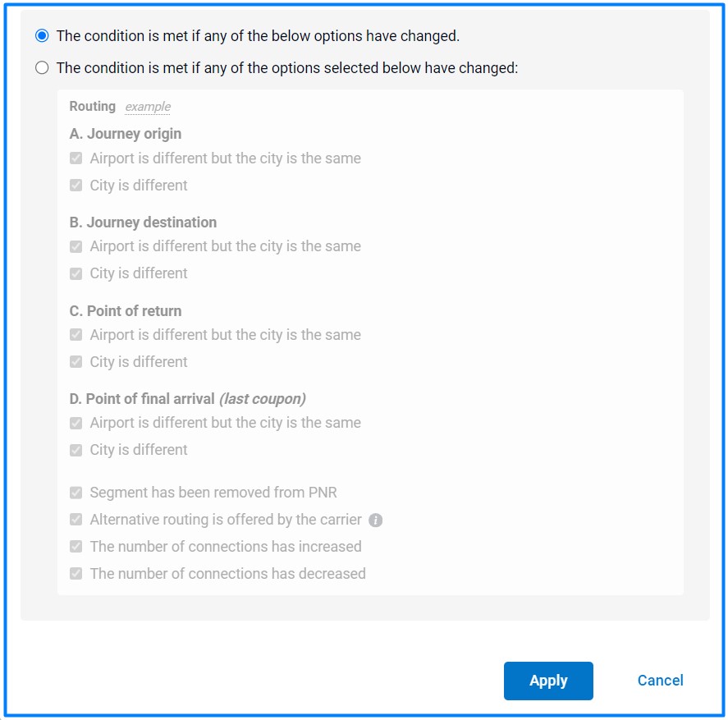The width and height of the screenshot is (728, 720).
Task: Toggle Segment has been removed from PNR
Action: [x=76, y=493]
